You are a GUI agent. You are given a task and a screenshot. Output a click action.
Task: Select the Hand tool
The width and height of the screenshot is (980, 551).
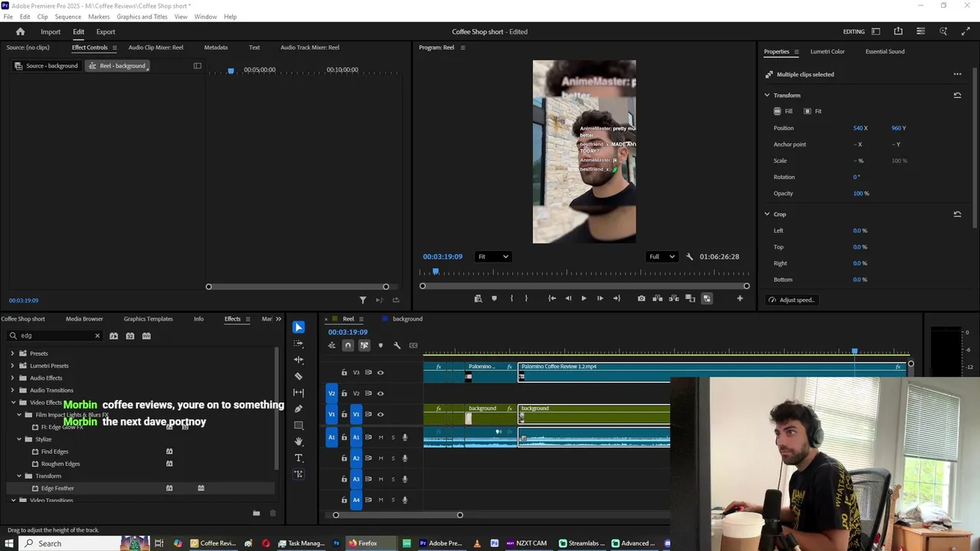[x=299, y=442]
